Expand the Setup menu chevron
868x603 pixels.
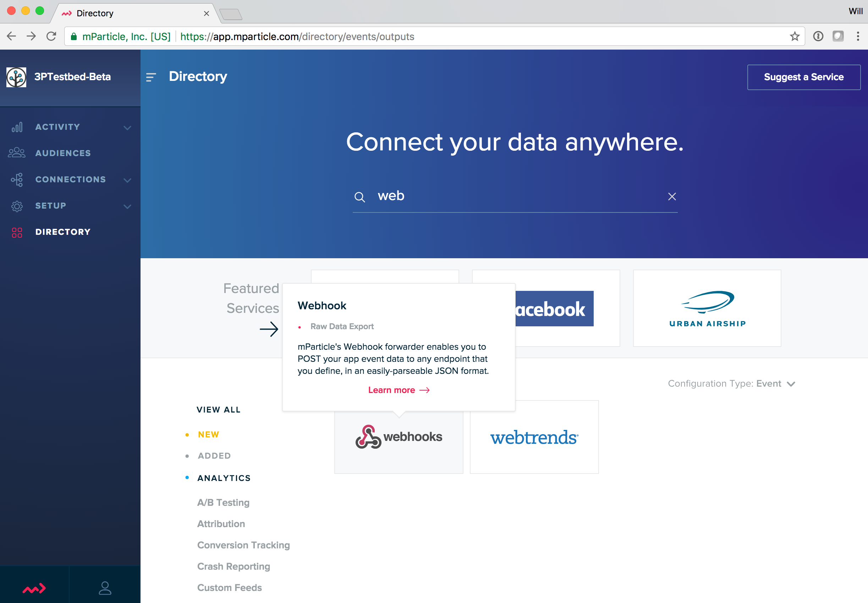click(x=127, y=206)
